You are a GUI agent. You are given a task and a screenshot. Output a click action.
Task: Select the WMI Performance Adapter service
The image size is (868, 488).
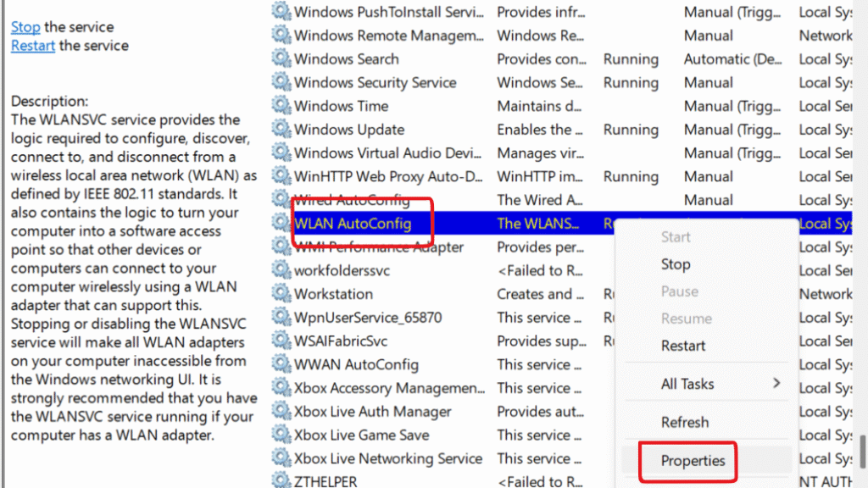coord(379,247)
